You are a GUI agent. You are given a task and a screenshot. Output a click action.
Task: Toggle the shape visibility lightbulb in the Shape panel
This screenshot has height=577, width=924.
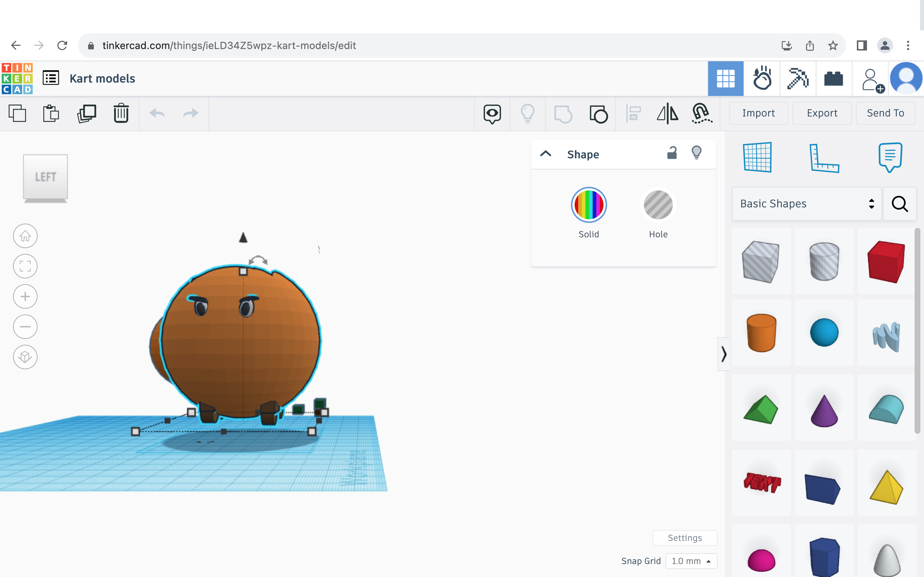[697, 153]
